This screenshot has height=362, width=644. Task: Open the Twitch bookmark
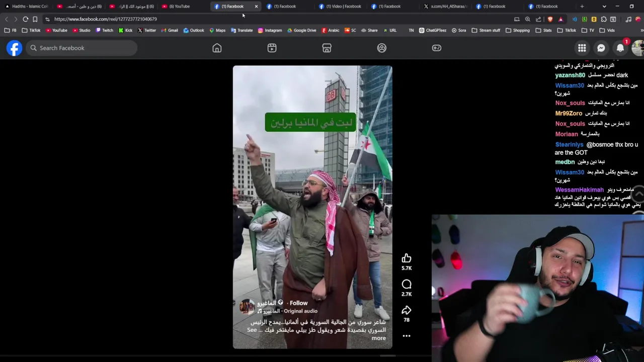click(104, 30)
